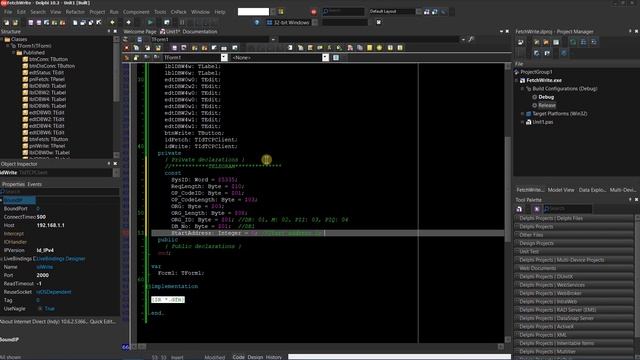The image size is (640, 360).
Task: Click the Structure panel vertical scrollbar
Action: coord(116,97)
